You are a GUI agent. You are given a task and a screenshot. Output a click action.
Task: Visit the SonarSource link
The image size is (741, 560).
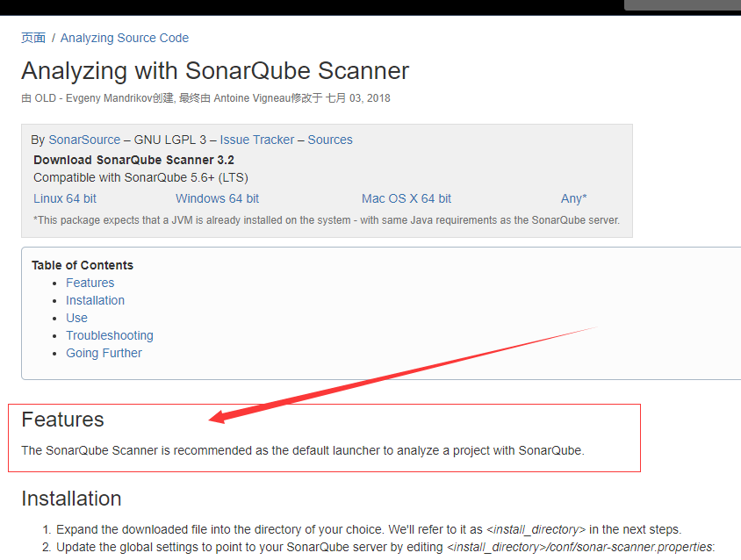click(x=84, y=140)
